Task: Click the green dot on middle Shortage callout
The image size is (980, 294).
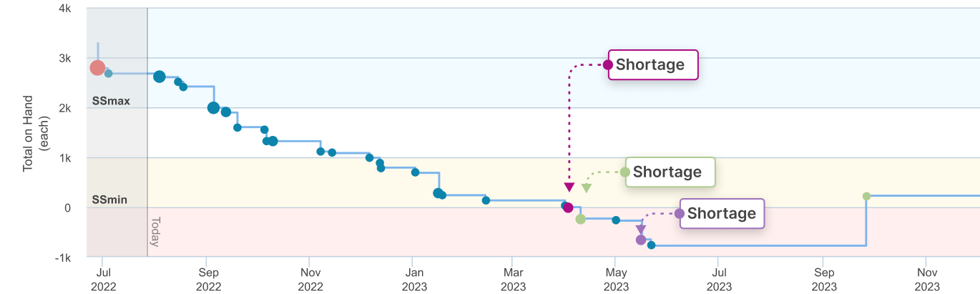Action: [x=625, y=172]
